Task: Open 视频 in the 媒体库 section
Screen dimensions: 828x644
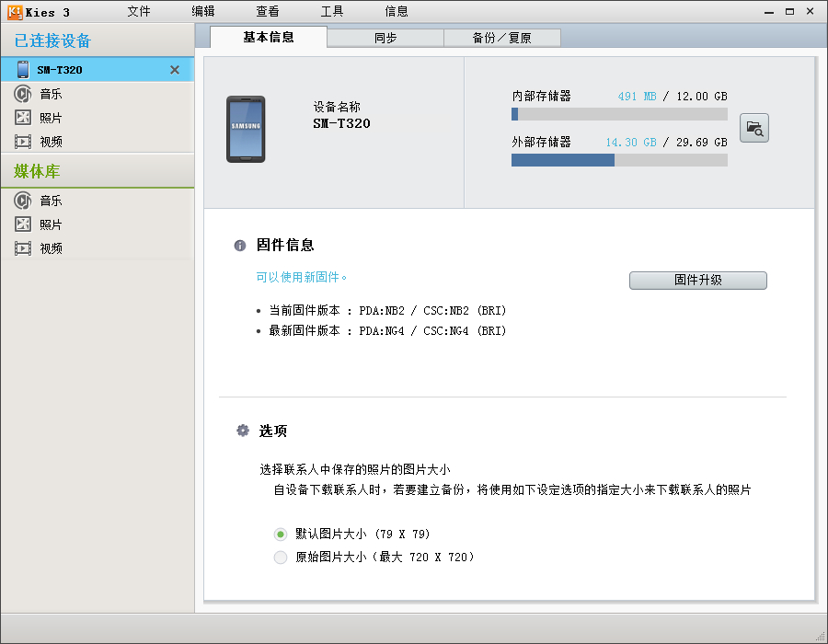Action: pyautogui.click(x=51, y=248)
